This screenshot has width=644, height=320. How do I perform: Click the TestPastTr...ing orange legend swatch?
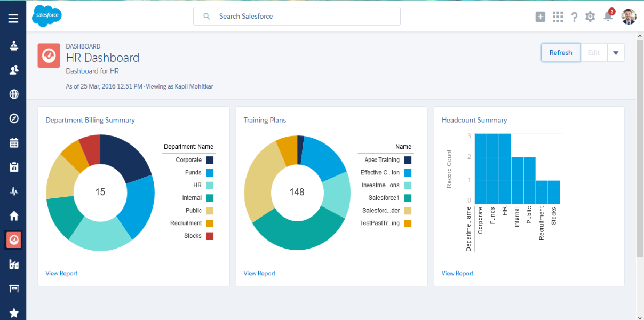[408, 223]
